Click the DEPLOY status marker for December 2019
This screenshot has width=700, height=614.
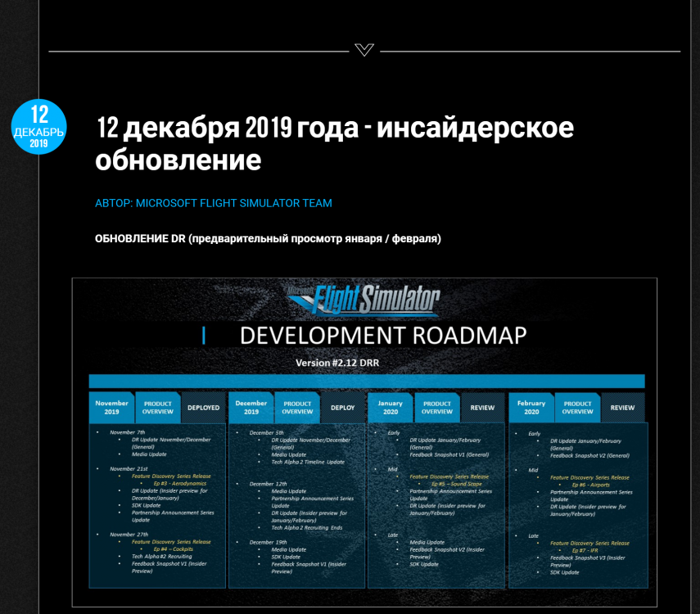click(x=343, y=407)
